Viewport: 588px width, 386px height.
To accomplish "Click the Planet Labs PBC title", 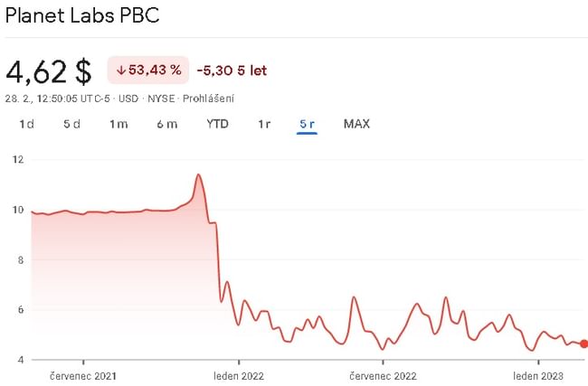I will click(82, 18).
